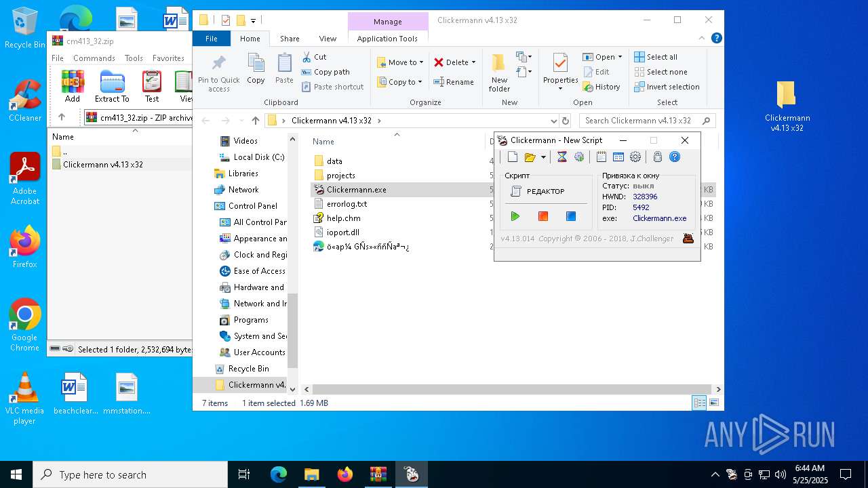Toggle large icons view in status bar

713,403
